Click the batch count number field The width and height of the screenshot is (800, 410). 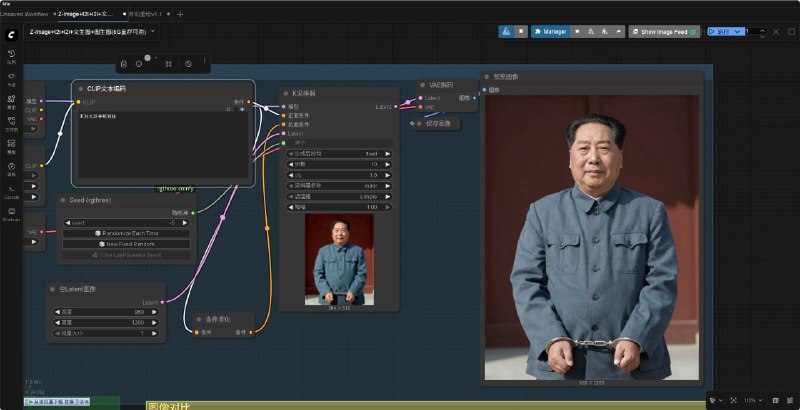tap(752, 32)
